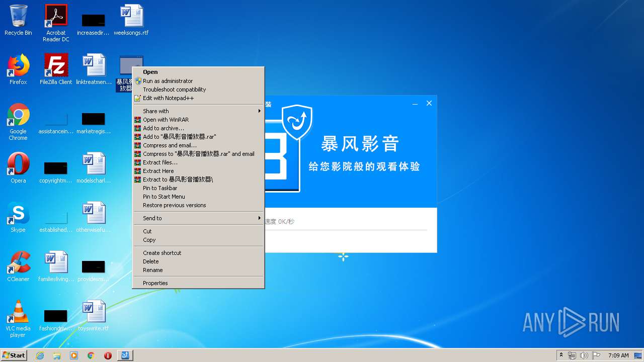The width and height of the screenshot is (644, 362).
Task: Choose Open with WinRAR
Action: (x=198, y=120)
